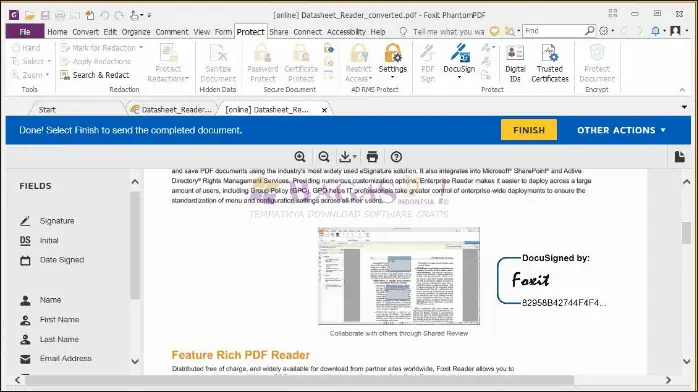
Task: Select the Initial field
Action: [x=39, y=240]
